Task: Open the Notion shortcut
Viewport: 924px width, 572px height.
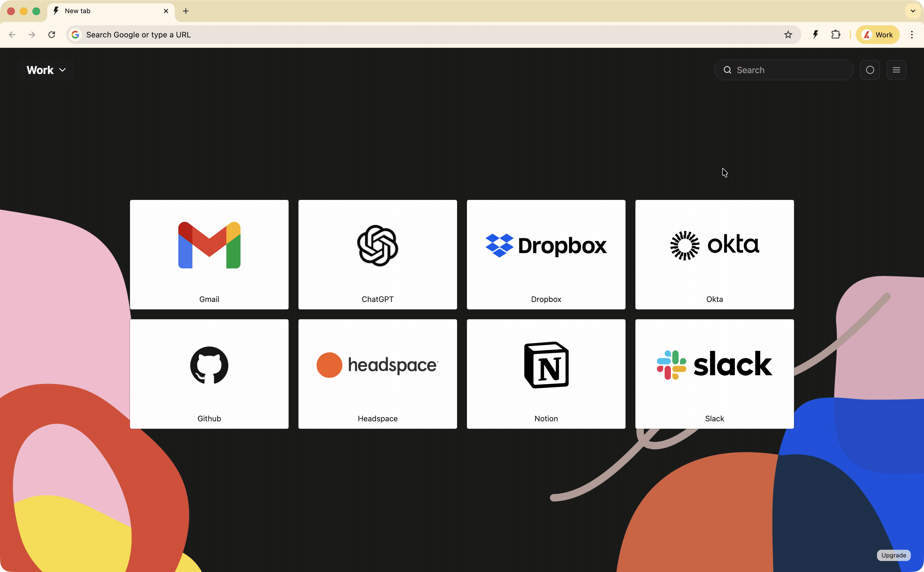Action: coord(546,374)
